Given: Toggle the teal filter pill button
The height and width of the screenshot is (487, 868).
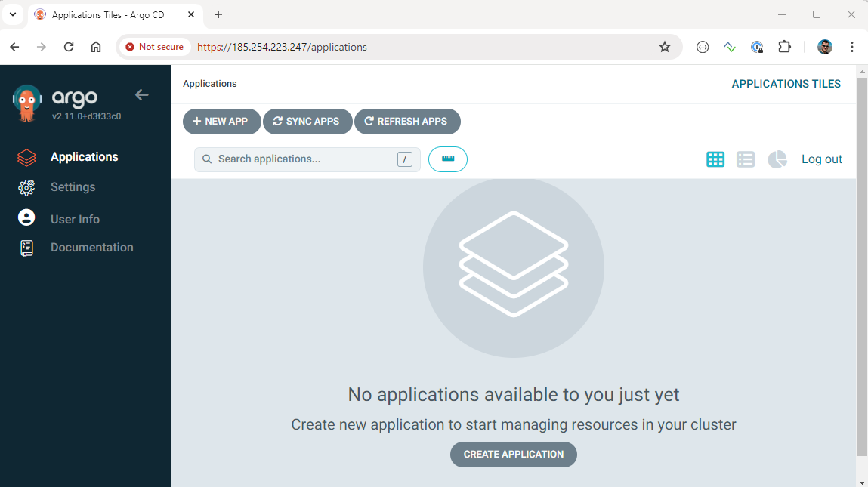Looking at the screenshot, I should click(x=448, y=159).
